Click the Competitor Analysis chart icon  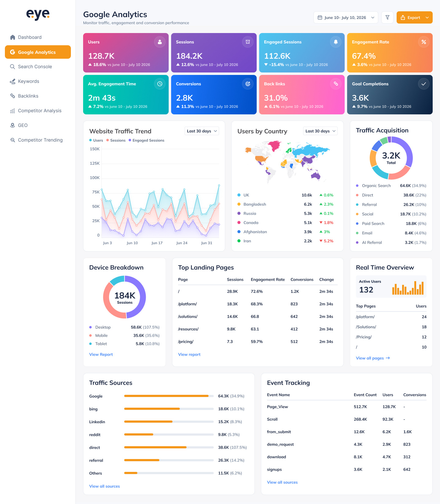(13, 111)
